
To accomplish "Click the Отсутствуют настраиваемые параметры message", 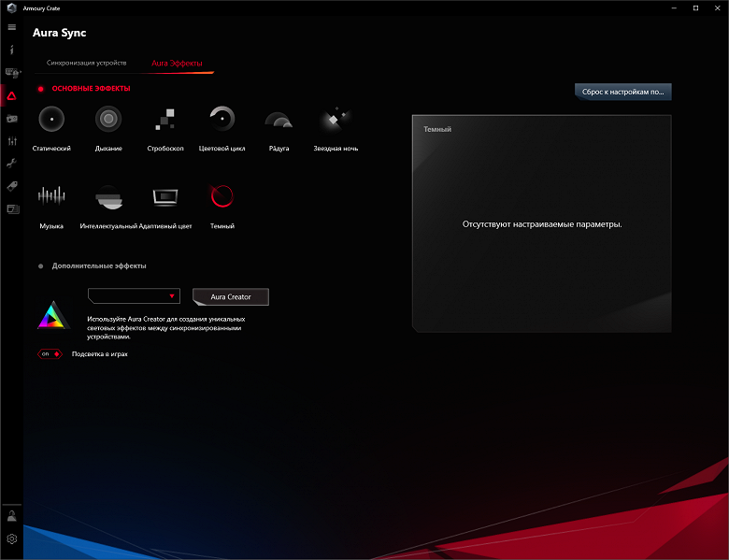I will point(542,224).
